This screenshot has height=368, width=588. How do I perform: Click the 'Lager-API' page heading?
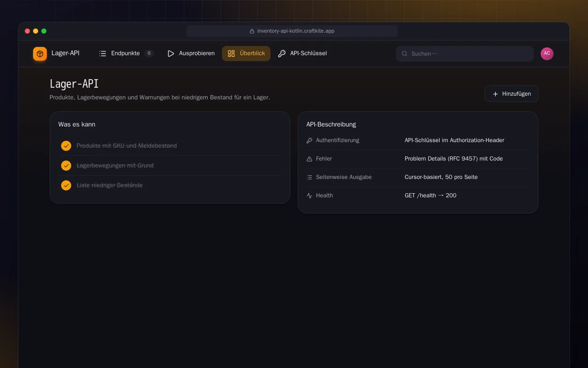point(74,84)
